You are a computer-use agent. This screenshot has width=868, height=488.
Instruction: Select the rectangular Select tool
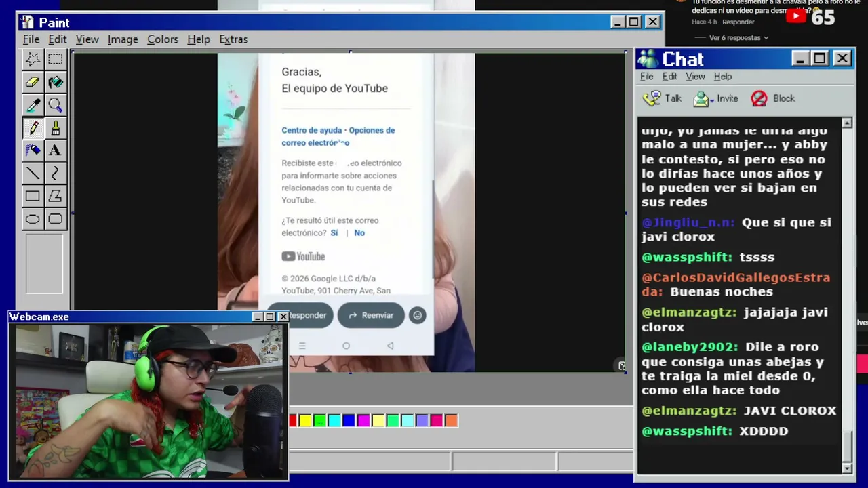pyautogui.click(x=56, y=60)
